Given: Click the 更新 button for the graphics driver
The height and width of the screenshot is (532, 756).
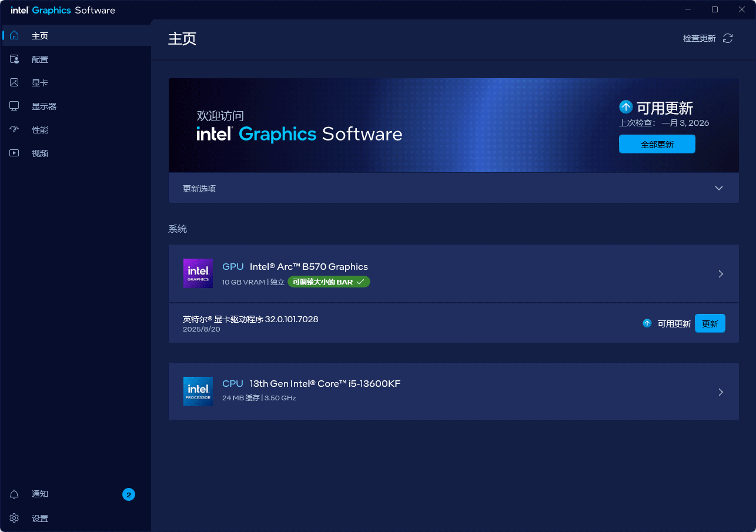Looking at the screenshot, I should [710, 323].
